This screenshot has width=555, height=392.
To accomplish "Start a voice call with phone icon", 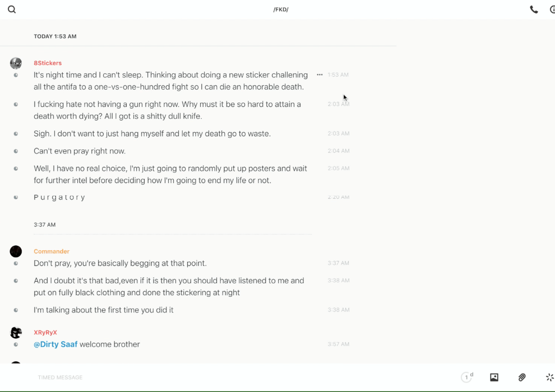I will pyautogui.click(x=534, y=10).
